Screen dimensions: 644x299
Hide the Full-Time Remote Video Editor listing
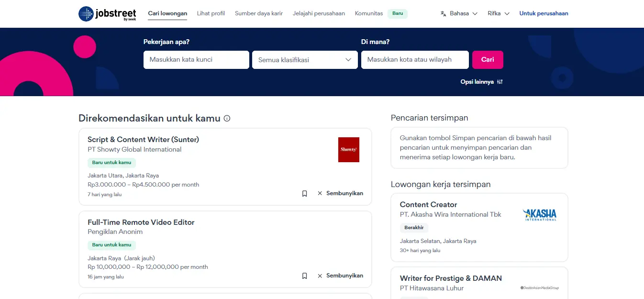coord(340,276)
